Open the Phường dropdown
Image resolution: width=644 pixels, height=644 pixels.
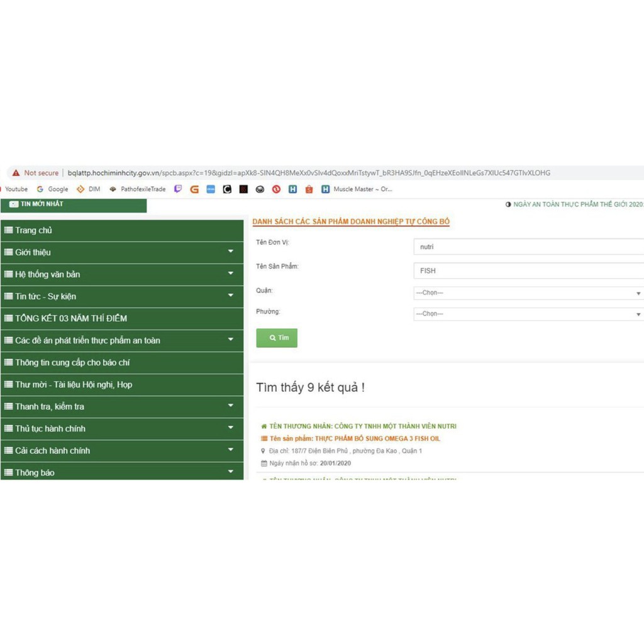point(528,314)
